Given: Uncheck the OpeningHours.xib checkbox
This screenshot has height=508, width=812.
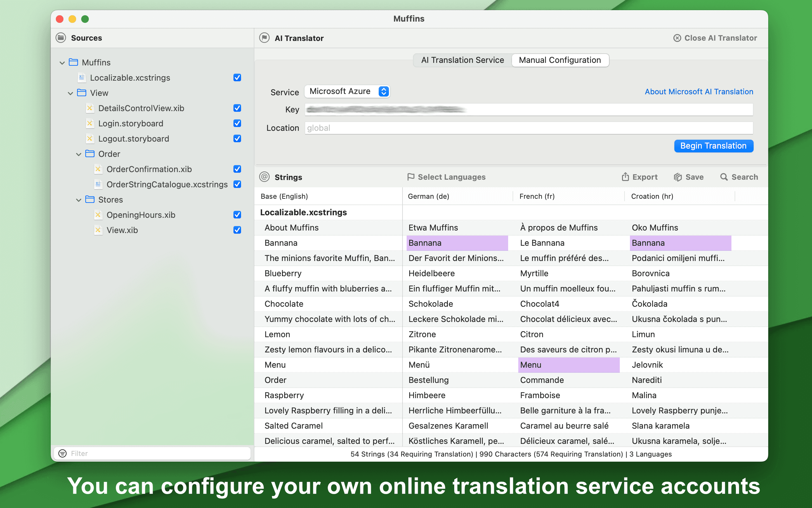Looking at the screenshot, I should point(237,215).
